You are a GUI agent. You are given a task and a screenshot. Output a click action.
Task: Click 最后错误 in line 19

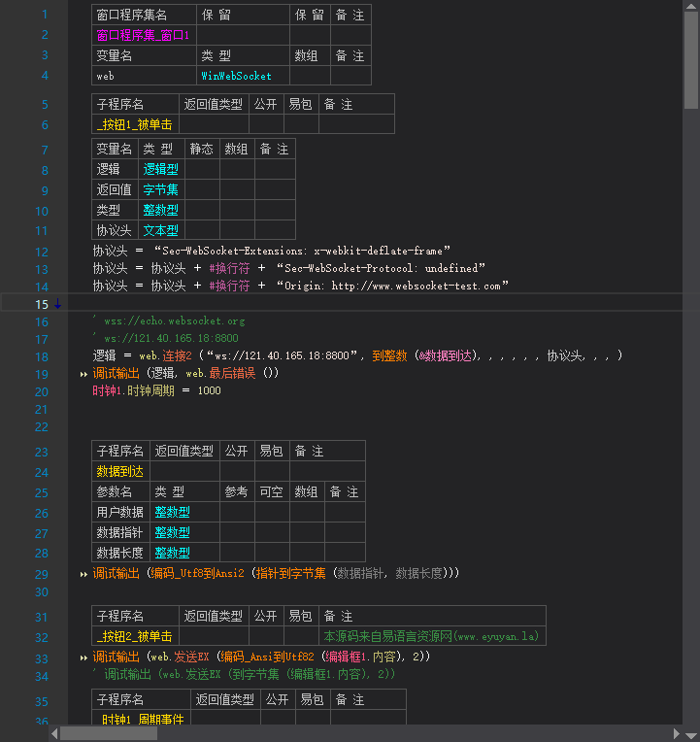(x=232, y=373)
